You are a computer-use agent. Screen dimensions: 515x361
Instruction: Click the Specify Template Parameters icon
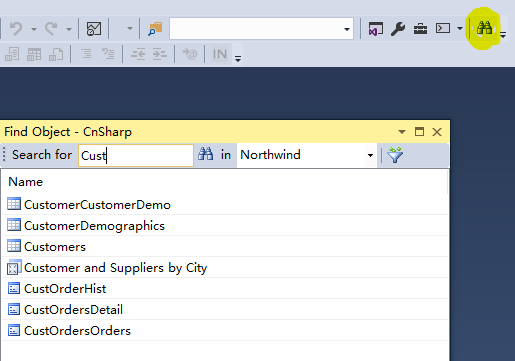pos(190,54)
